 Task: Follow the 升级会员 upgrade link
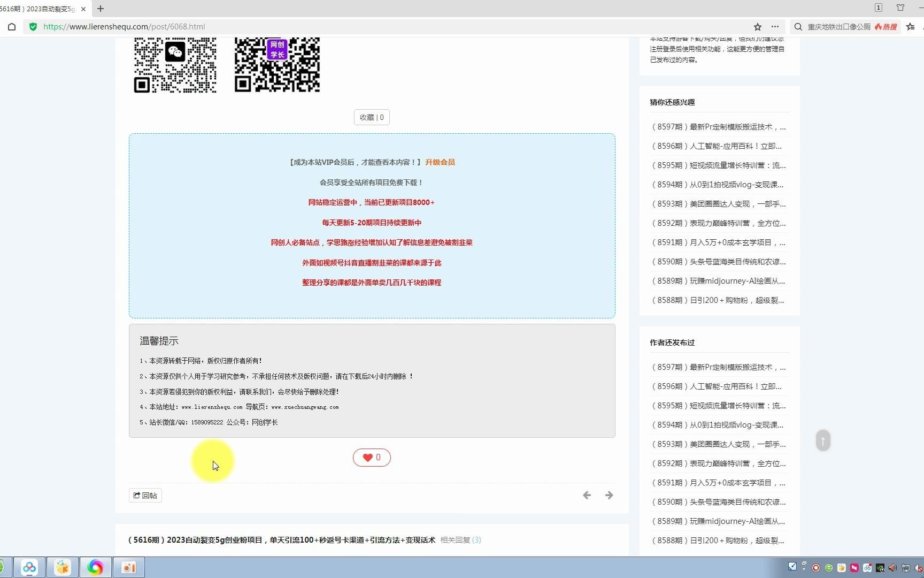point(440,162)
